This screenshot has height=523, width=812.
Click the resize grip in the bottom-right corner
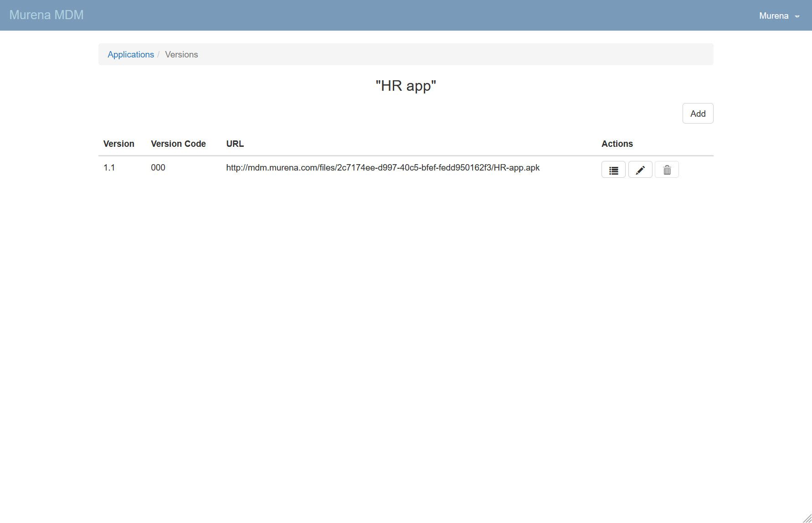(x=807, y=518)
